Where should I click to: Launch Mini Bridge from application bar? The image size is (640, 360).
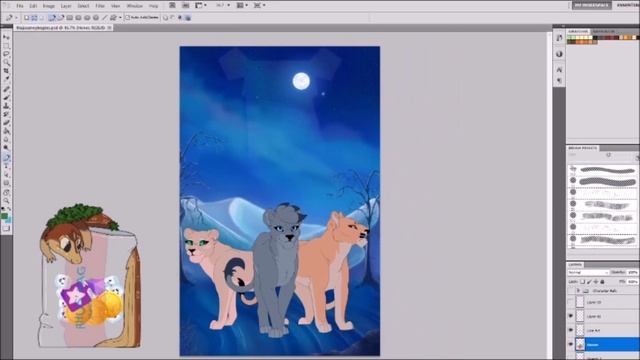[185, 5]
